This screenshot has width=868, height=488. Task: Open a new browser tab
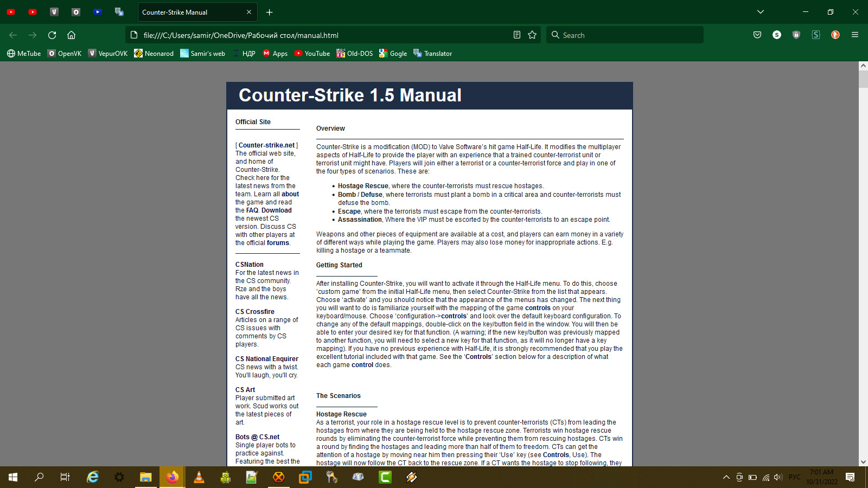(270, 12)
